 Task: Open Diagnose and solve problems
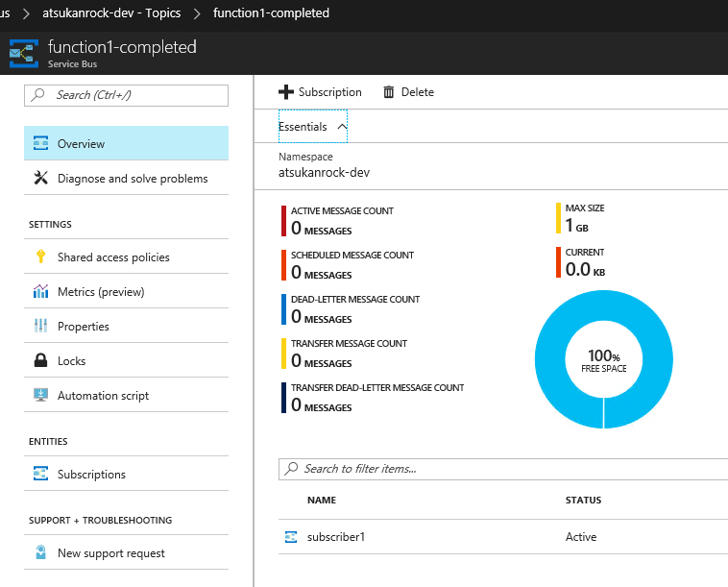click(126, 178)
